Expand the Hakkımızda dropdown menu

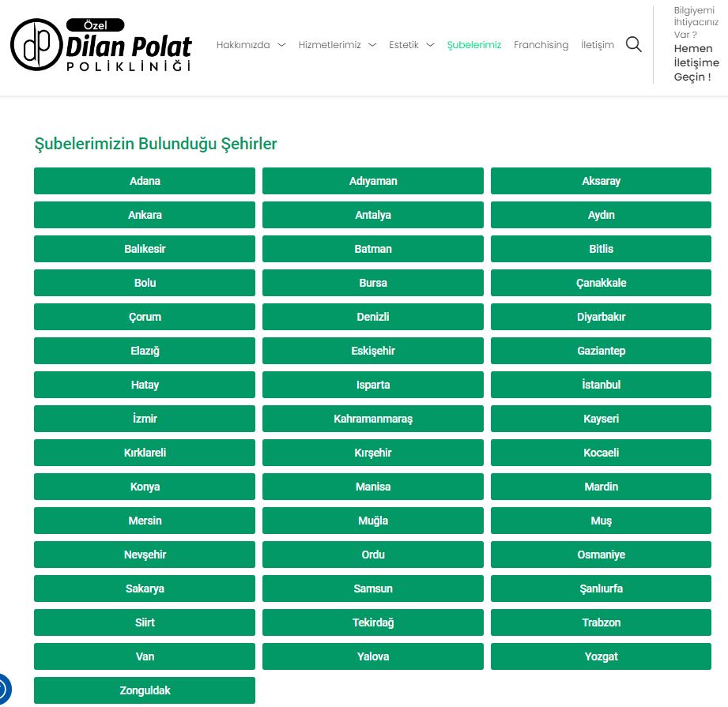point(251,45)
